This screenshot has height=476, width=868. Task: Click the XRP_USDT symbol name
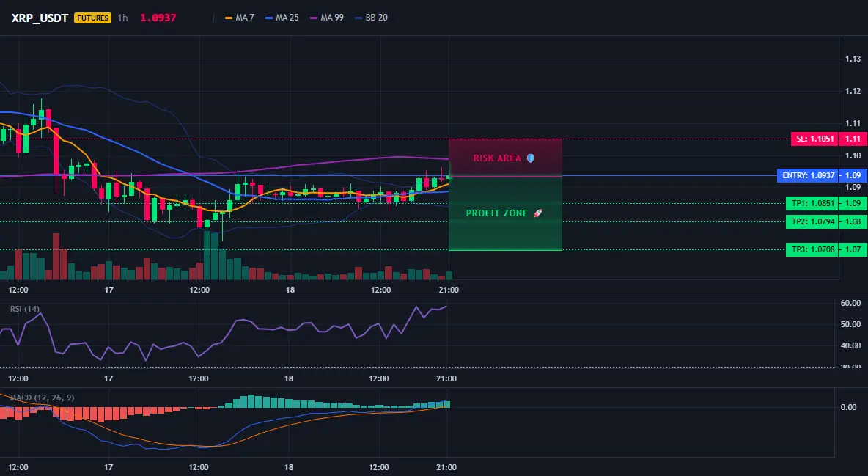[x=40, y=18]
